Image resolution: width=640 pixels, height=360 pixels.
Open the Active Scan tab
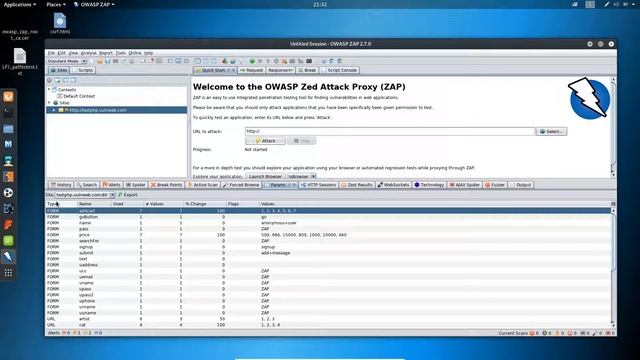[203, 185]
